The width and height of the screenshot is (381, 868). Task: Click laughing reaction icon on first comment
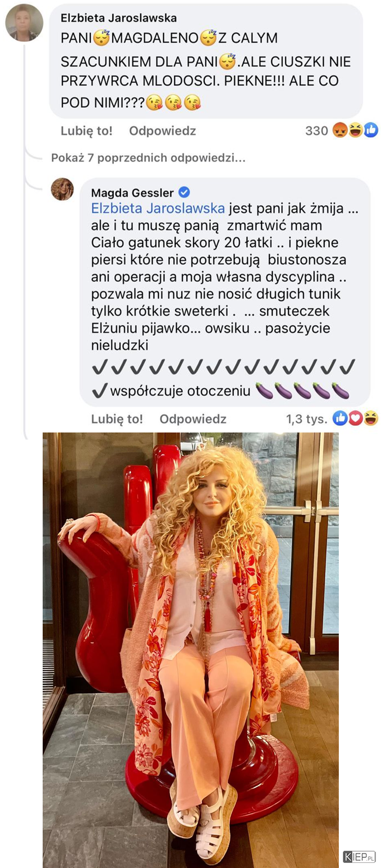pos(355,130)
